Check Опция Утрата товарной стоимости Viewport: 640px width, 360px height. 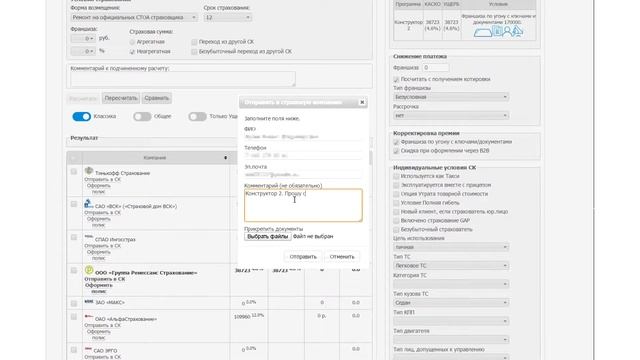(396, 194)
